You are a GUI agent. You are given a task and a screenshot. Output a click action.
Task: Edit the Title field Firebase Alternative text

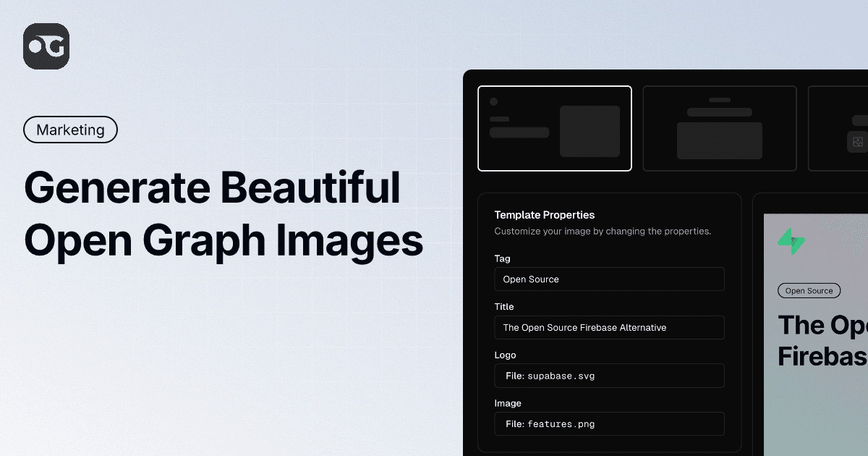(609, 327)
